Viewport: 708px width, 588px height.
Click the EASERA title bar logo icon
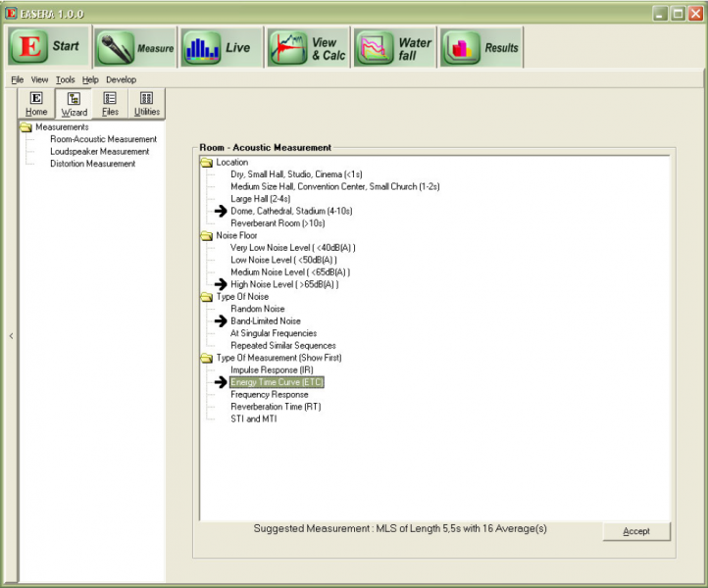11,13
